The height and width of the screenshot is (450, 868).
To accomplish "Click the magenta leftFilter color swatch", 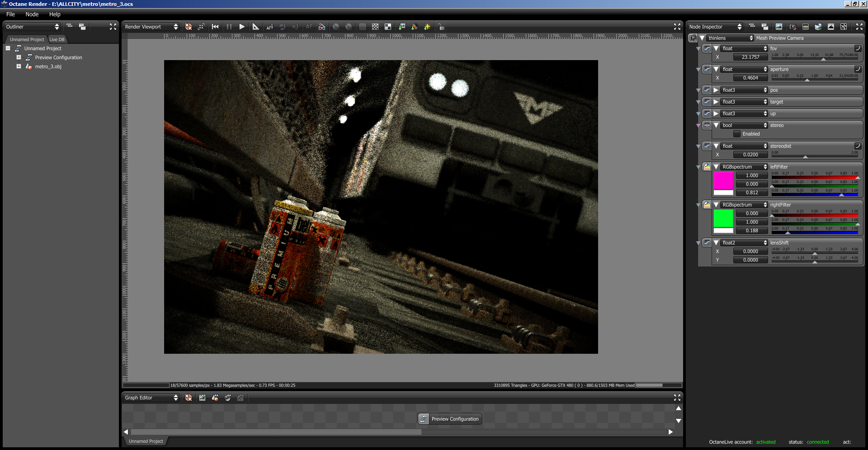I will click(723, 181).
